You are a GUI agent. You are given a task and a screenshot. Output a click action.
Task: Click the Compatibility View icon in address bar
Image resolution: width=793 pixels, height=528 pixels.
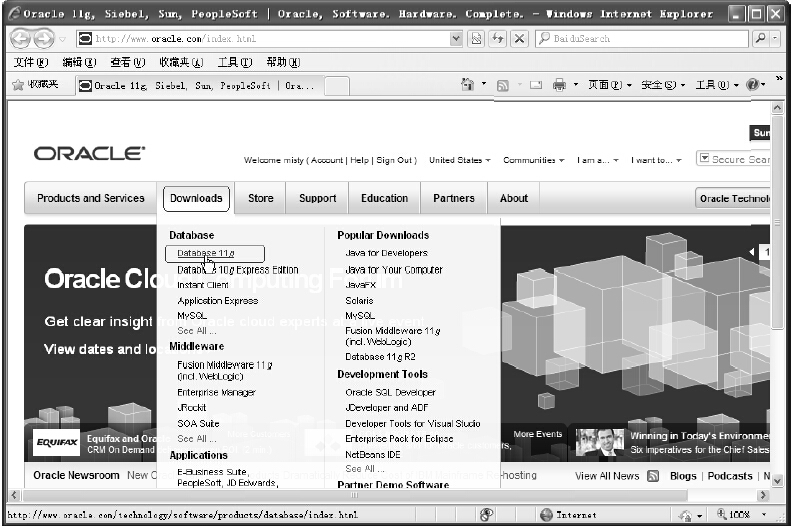(476, 38)
